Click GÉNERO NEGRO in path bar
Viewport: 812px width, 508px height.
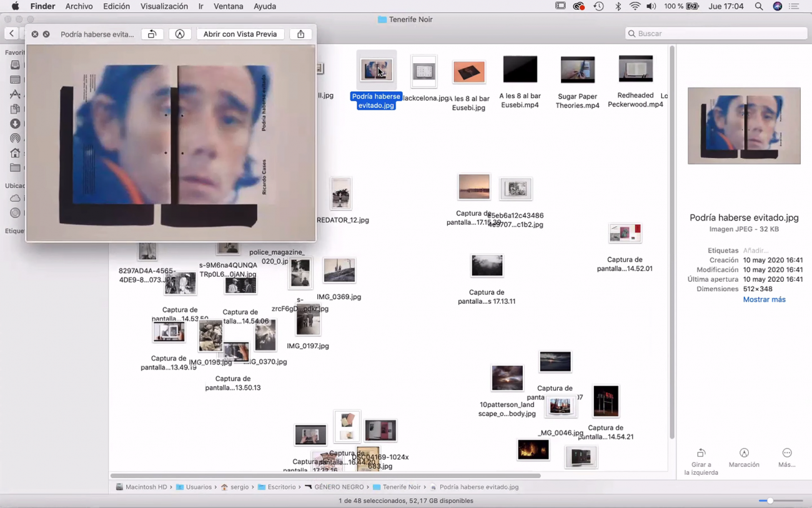[x=334, y=487]
